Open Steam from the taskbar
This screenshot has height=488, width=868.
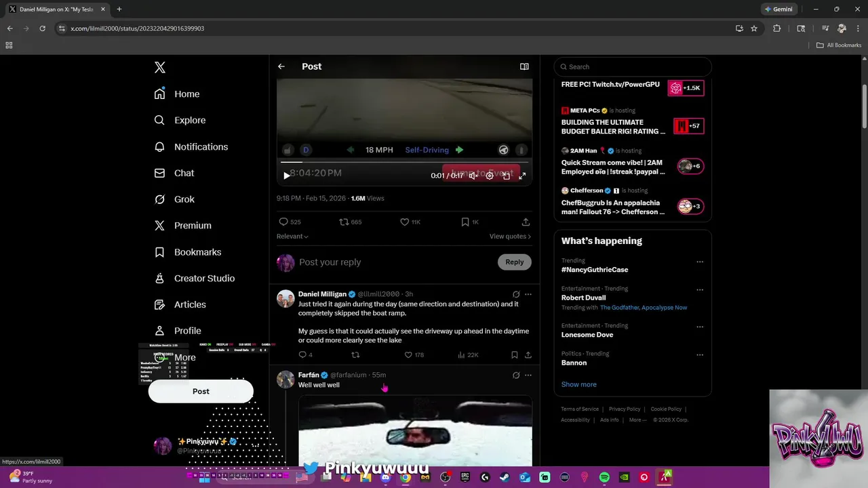click(x=505, y=477)
